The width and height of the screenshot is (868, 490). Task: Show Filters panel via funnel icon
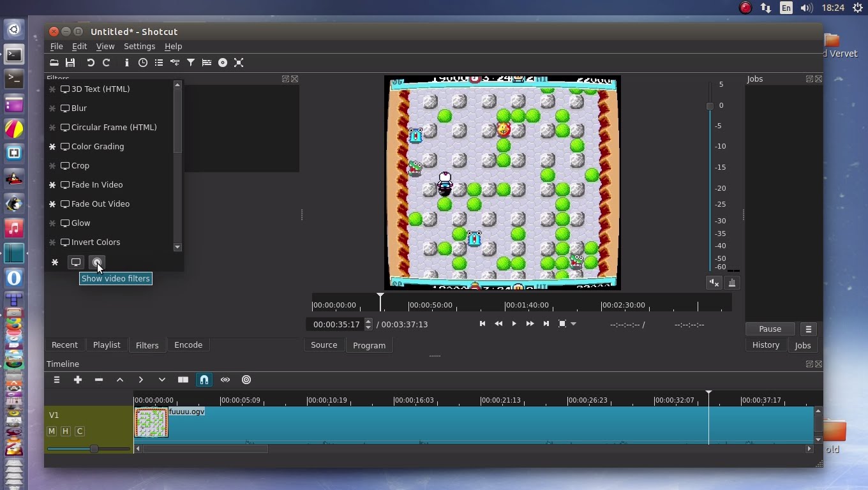click(191, 63)
